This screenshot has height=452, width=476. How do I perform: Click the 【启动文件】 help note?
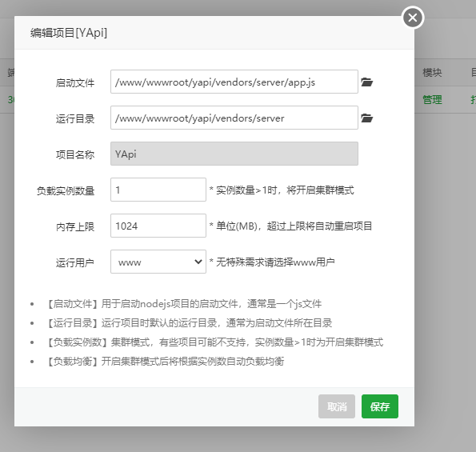tap(183, 303)
